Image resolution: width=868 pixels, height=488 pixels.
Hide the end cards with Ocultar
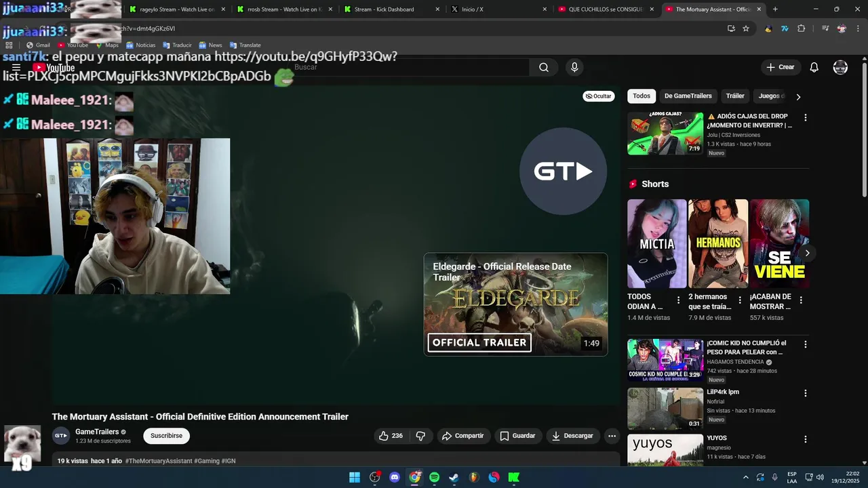[x=599, y=96]
